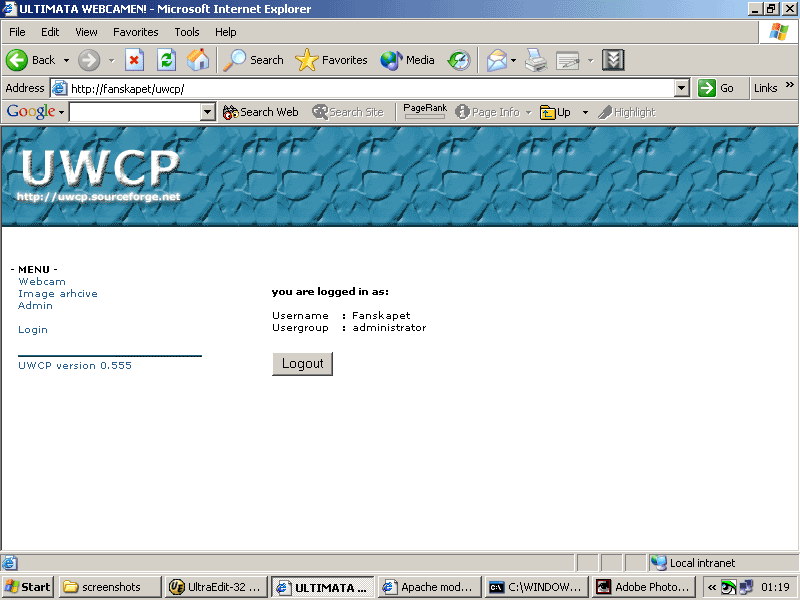The width and height of the screenshot is (800, 600).
Task: Open the Webcam menu link
Action: (42, 282)
